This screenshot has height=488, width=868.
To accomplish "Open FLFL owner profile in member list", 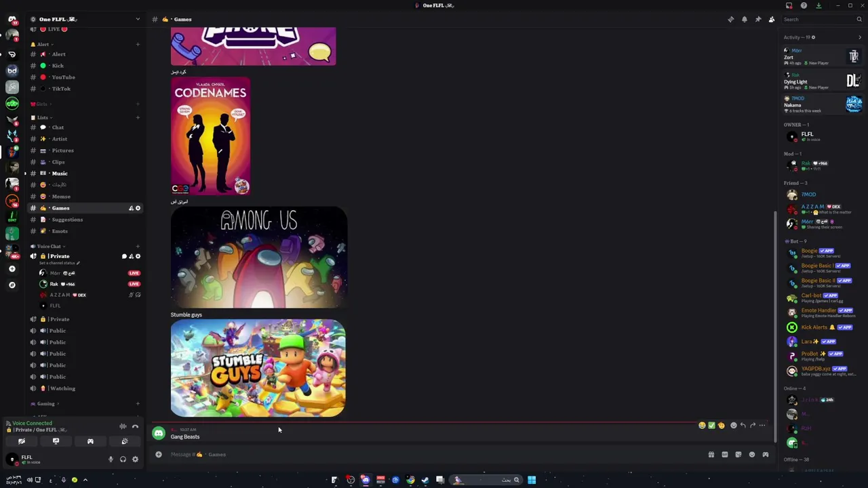I will [821, 136].
